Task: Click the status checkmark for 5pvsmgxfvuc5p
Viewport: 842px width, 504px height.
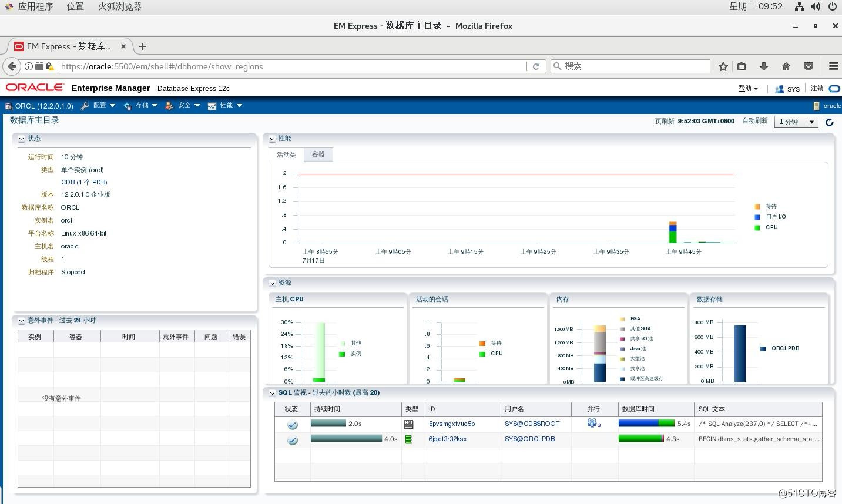Action: pos(292,424)
